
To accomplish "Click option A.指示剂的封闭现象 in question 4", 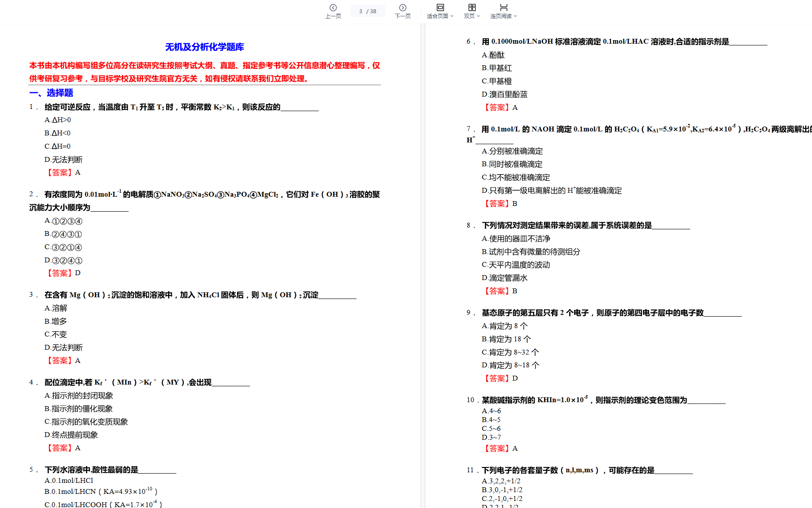I will pos(79,396).
